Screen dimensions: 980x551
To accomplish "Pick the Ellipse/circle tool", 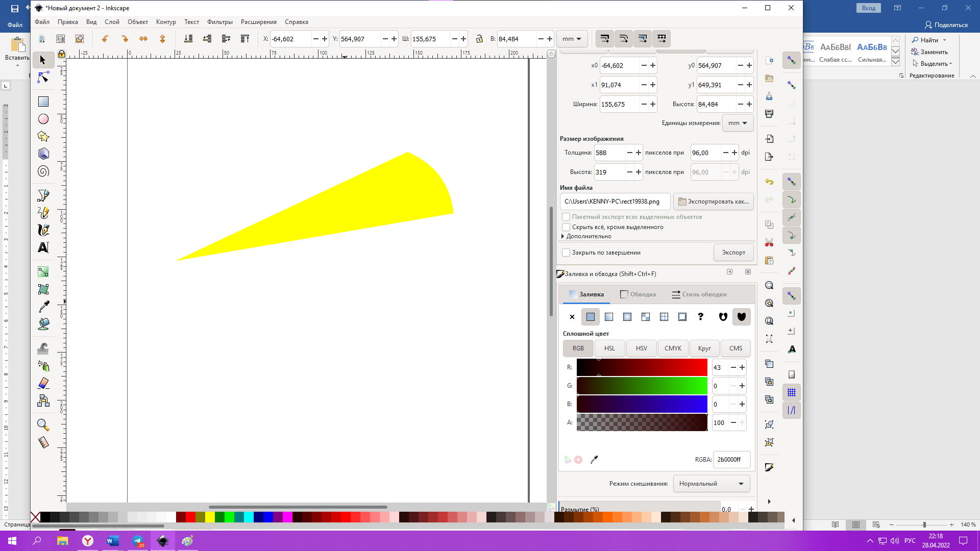I will click(43, 119).
